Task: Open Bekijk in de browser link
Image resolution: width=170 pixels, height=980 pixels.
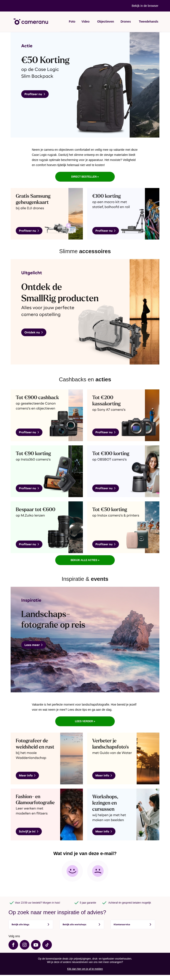Action: click(x=145, y=6)
